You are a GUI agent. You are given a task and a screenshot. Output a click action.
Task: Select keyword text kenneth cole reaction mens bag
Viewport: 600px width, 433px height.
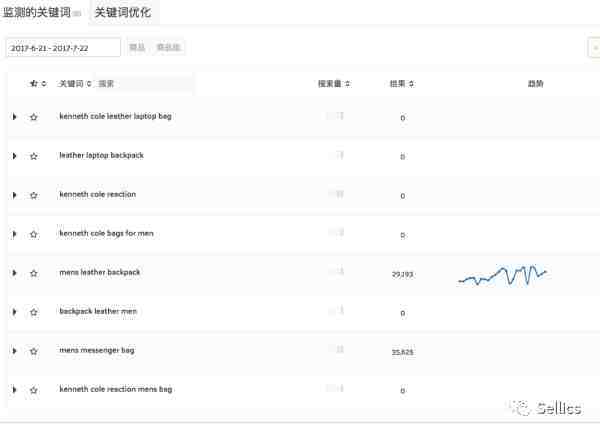tap(116, 389)
